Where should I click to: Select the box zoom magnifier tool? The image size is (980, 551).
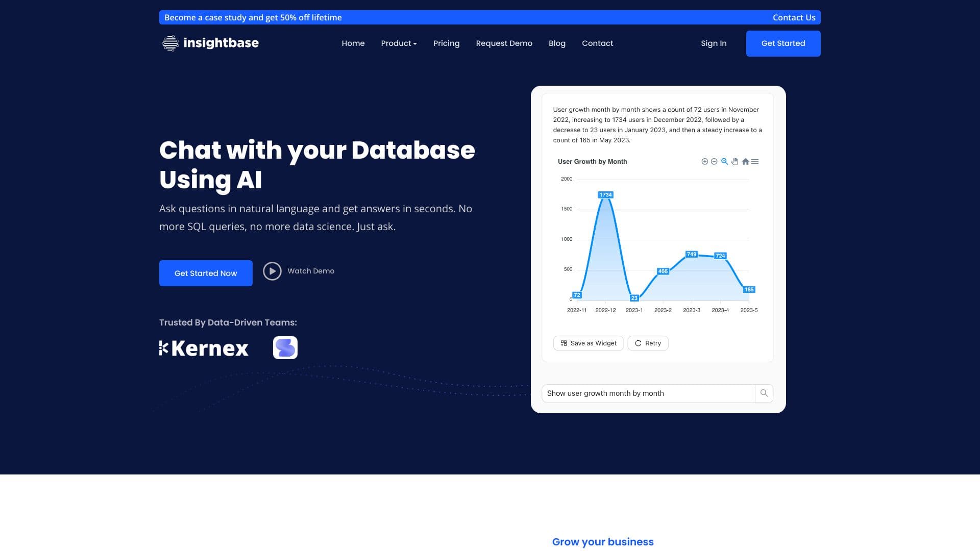(724, 161)
